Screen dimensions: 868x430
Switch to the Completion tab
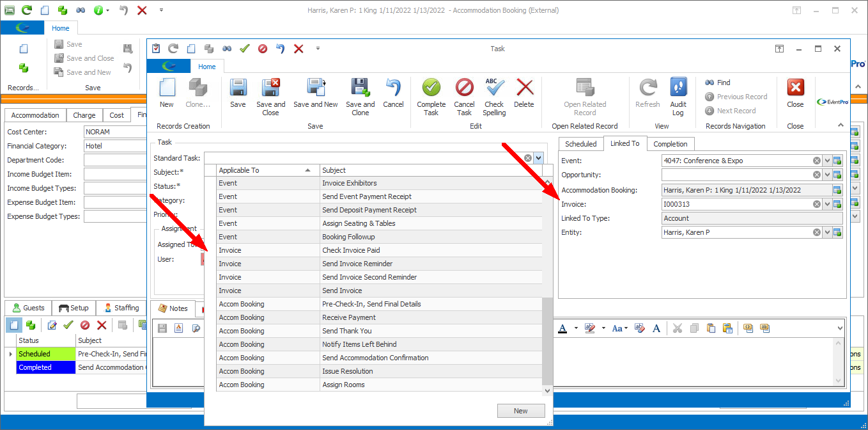(x=670, y=144)
